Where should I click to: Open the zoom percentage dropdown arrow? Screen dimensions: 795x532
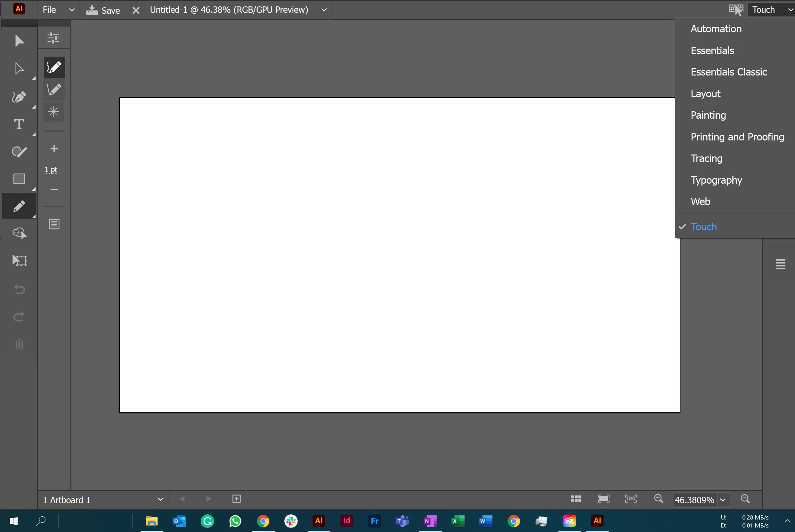(723, 500)
